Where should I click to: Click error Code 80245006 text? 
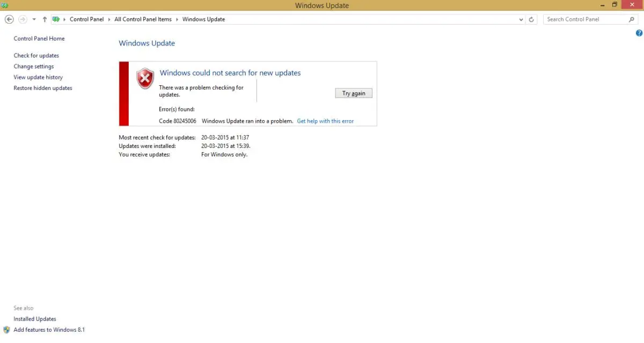click(x=178, y=121)
